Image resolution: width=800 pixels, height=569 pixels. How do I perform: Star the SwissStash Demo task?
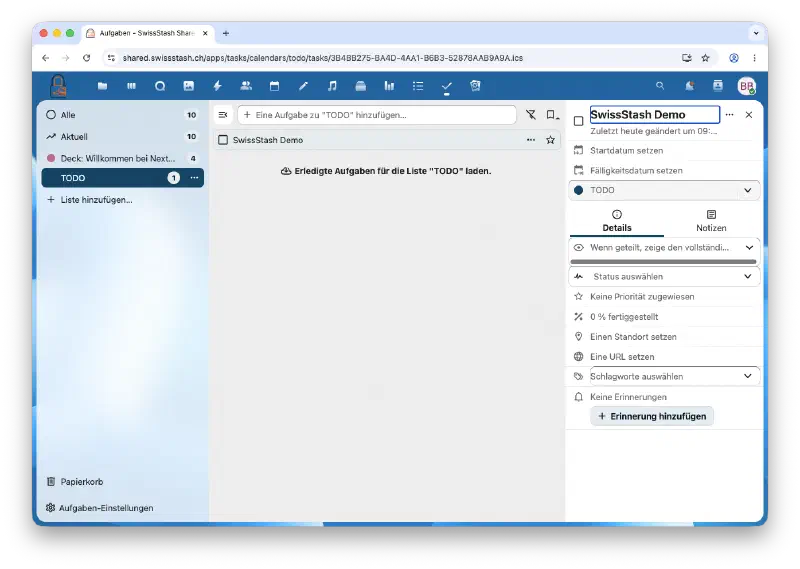(x=551, y=140)
